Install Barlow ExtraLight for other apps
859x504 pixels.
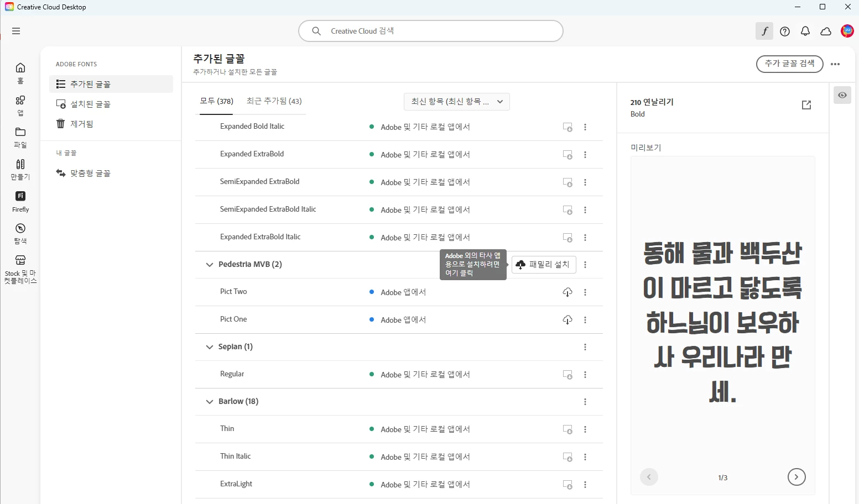pyautogui.click(x=568, y=485)
